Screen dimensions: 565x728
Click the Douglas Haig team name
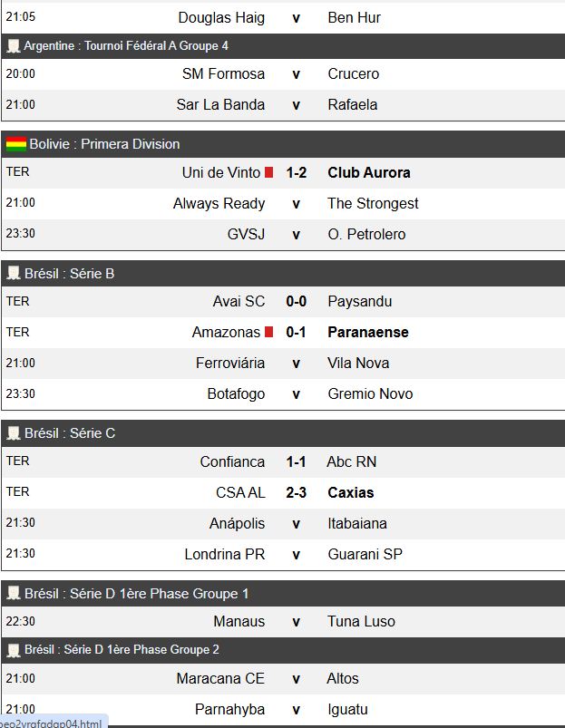pyautogui.click(x=221, y=17)
